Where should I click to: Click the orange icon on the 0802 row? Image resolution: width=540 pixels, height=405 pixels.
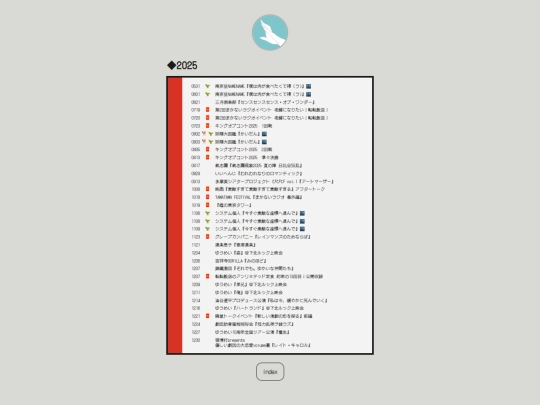tap(204, 133)
